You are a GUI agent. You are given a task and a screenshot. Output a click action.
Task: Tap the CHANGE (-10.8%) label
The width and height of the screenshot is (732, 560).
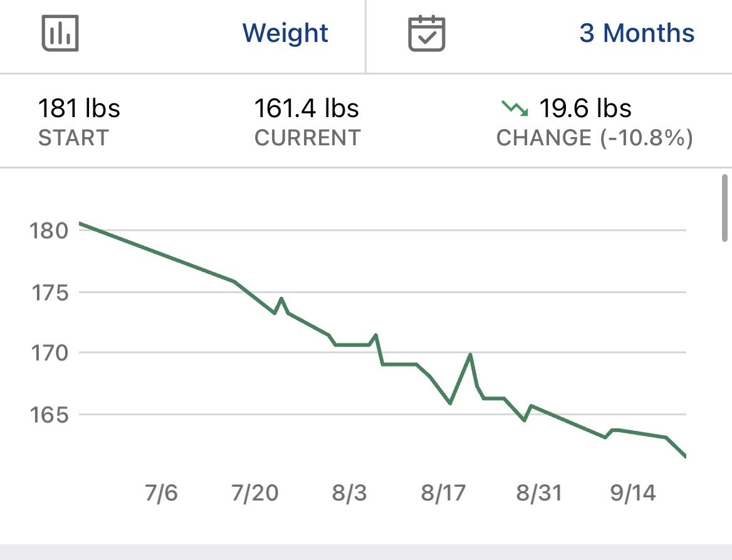pyautogui.click(x=595, y=138)
